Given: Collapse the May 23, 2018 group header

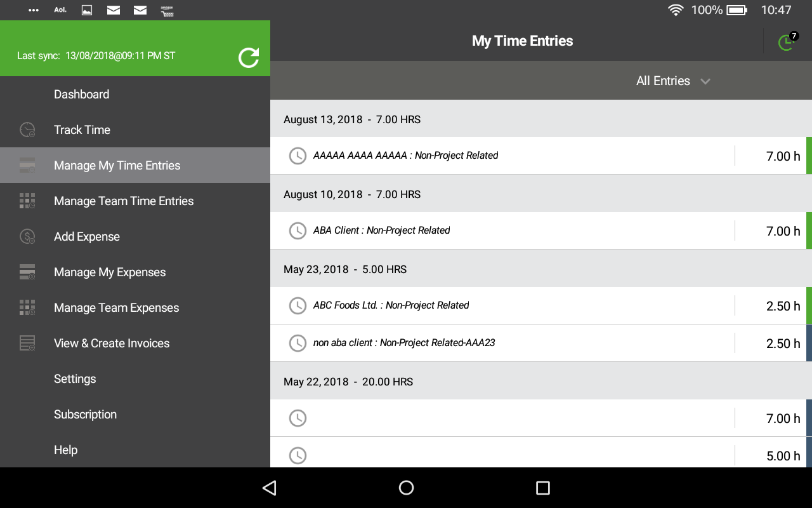Looking at the screenshot, I should click(539, 269).
